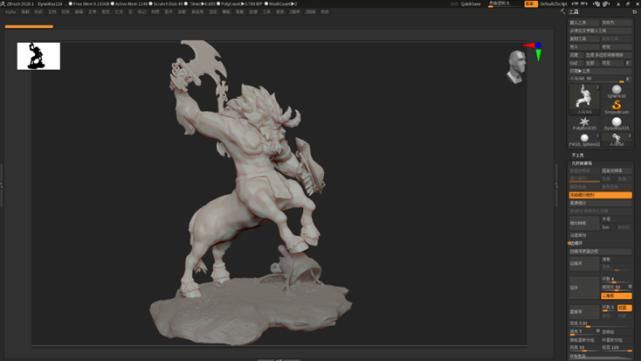Viewport: 641px width, 361px height.
Task: Click the 复制工具 copy tool button
Action: (584, 39)
